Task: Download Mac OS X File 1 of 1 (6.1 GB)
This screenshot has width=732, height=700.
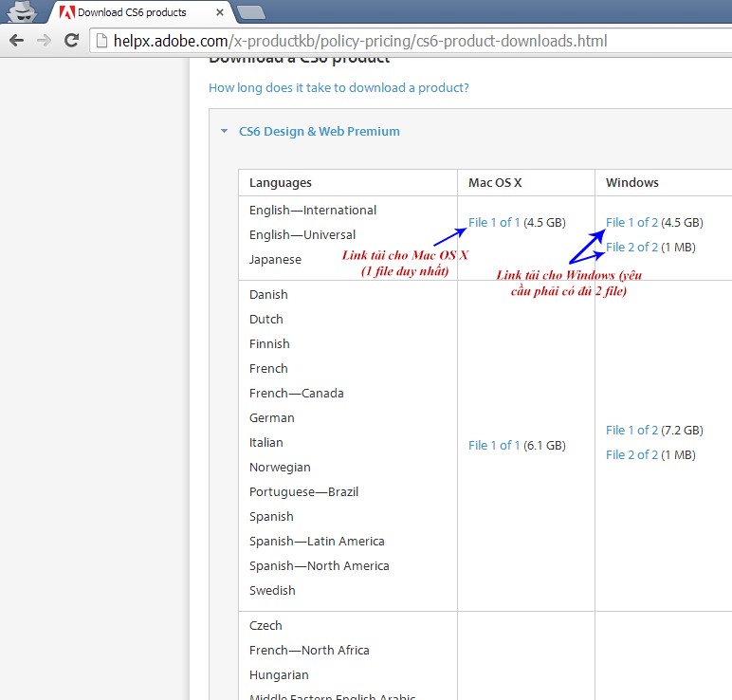Action: coord(494,445)
